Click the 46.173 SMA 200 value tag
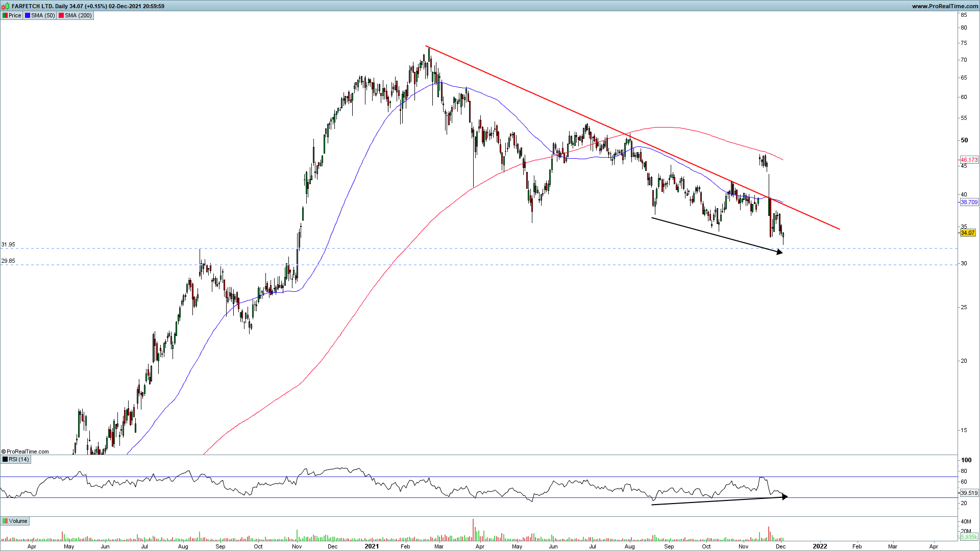Image resolution: width=980 pixels, height=551 pixels. pyautogui.click(x=969, y=160)
